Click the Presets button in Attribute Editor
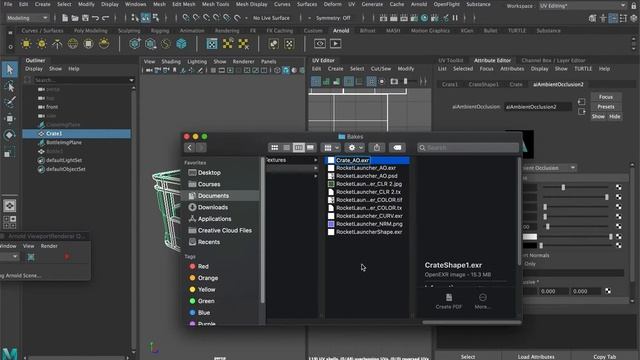 pos(606,107)
